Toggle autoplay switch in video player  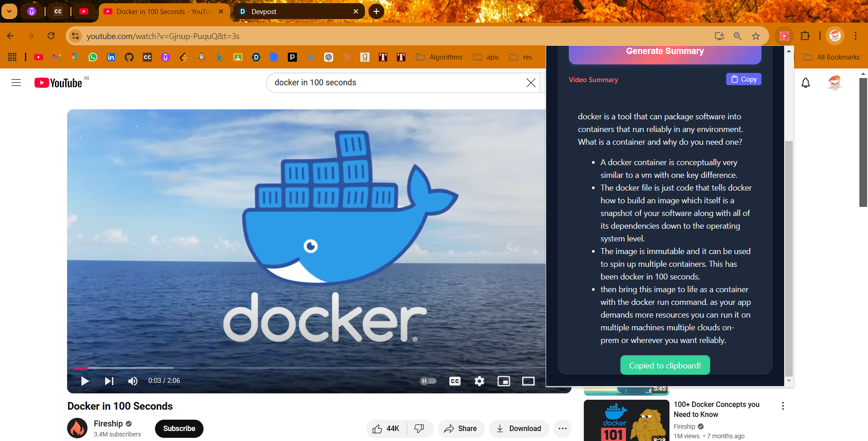click(x=428, y=381)
